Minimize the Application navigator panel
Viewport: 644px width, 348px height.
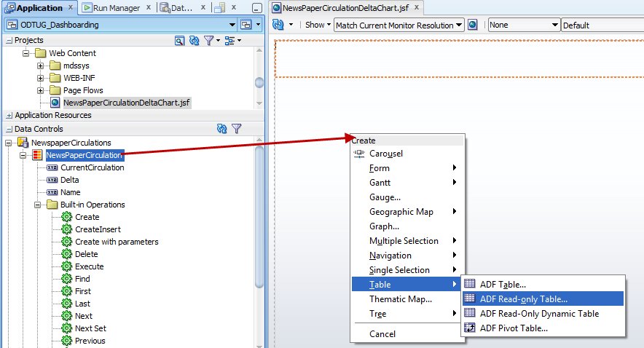256,8
